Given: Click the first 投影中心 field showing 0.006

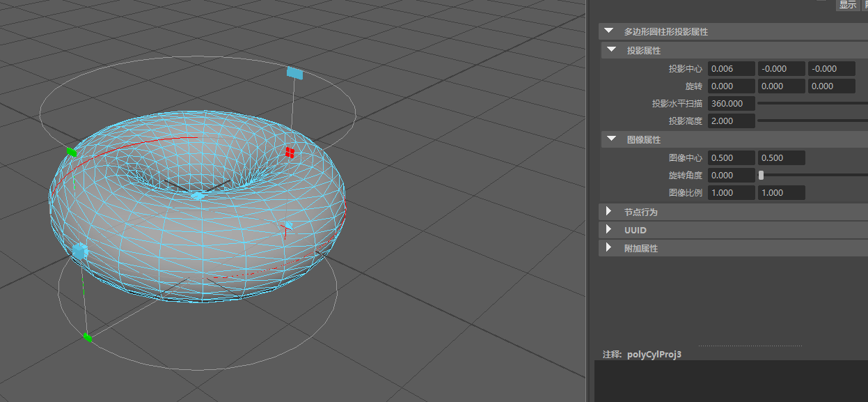Looking at the screenshot, I should pos(732,68).
